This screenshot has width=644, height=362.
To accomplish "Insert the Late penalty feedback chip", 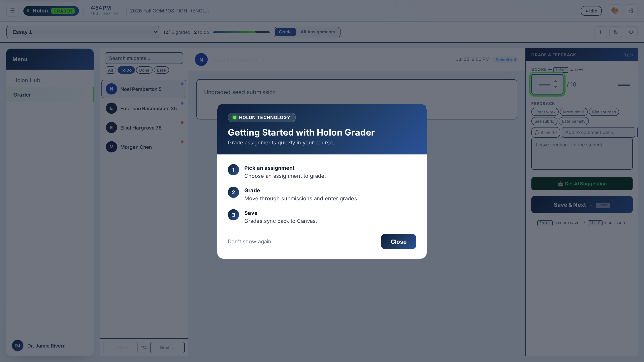I will click(574, 121).
